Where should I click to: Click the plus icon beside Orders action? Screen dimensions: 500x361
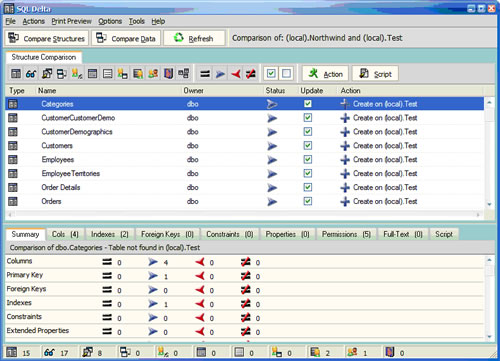tap(345, 201)
